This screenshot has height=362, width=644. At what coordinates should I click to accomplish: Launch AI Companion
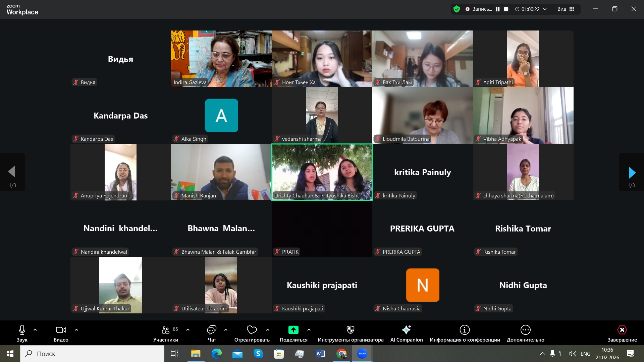(406, 330)
